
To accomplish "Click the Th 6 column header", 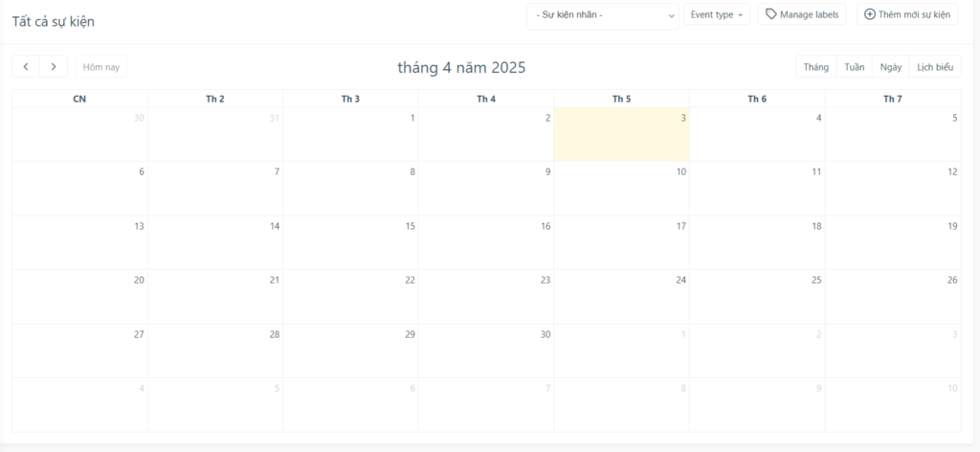I will pyautogui.click(x=757, y=99).
